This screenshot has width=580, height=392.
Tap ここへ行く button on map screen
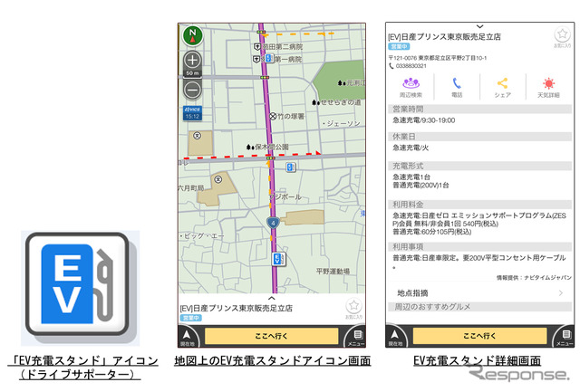coord(272,336)
